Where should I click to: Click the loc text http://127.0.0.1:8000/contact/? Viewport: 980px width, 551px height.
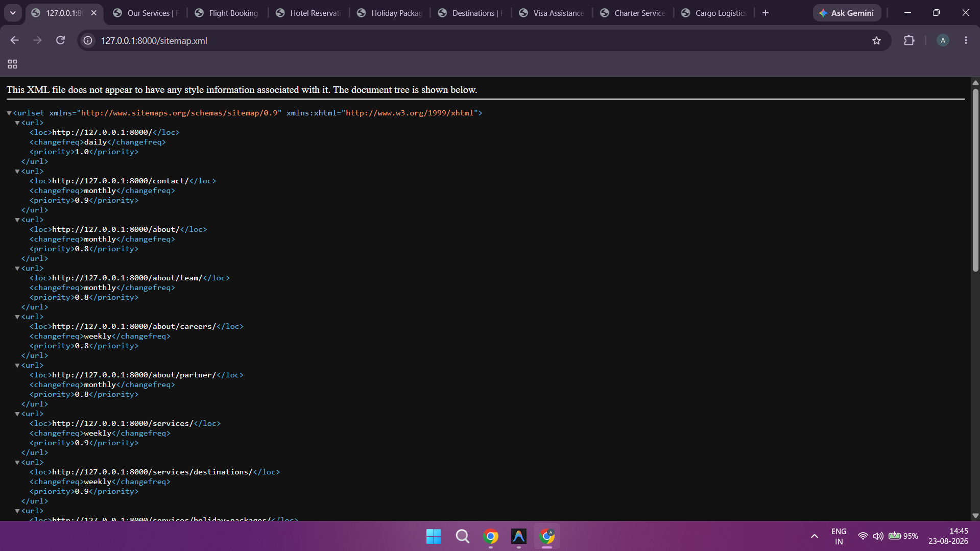[x=121, y=181]
